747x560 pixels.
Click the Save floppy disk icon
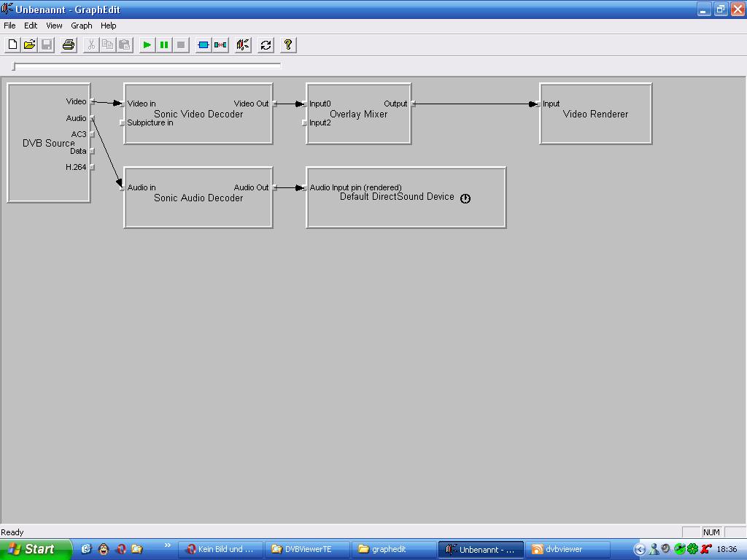pos(47,44)
